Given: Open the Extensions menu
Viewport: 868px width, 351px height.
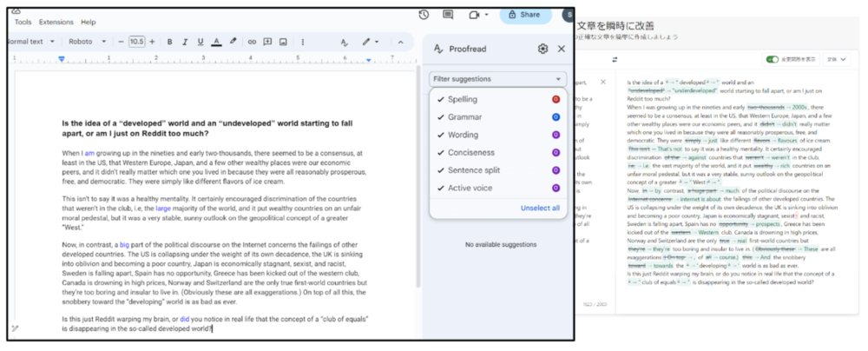Looking at the screenshot, I should coord(56,22).
